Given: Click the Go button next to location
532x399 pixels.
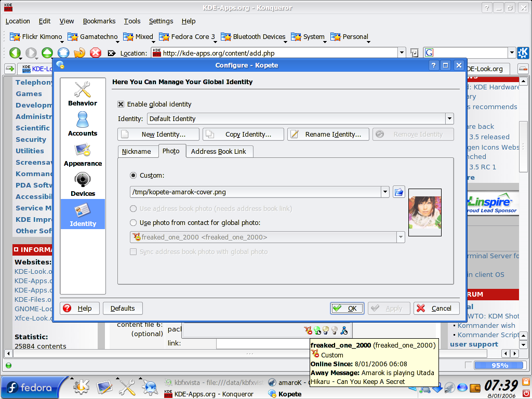Looking at the screenshot, I should (414, 53).
